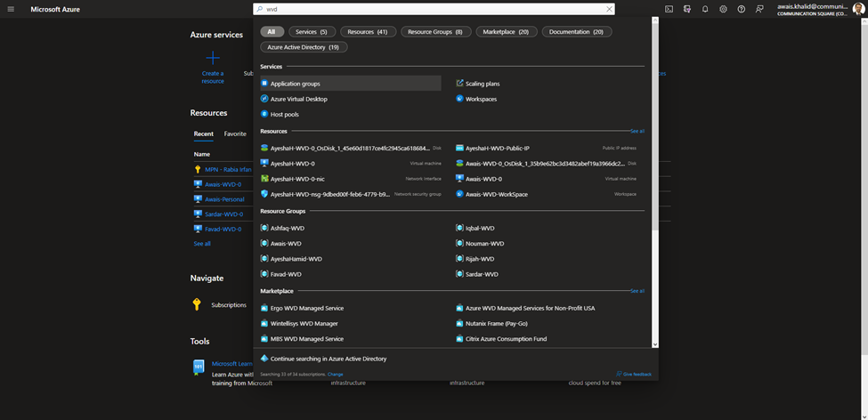The width and height of the screenshot is (868, 420).
Task: Click See all beside Resources heading
Action: (x=637, y=131)
